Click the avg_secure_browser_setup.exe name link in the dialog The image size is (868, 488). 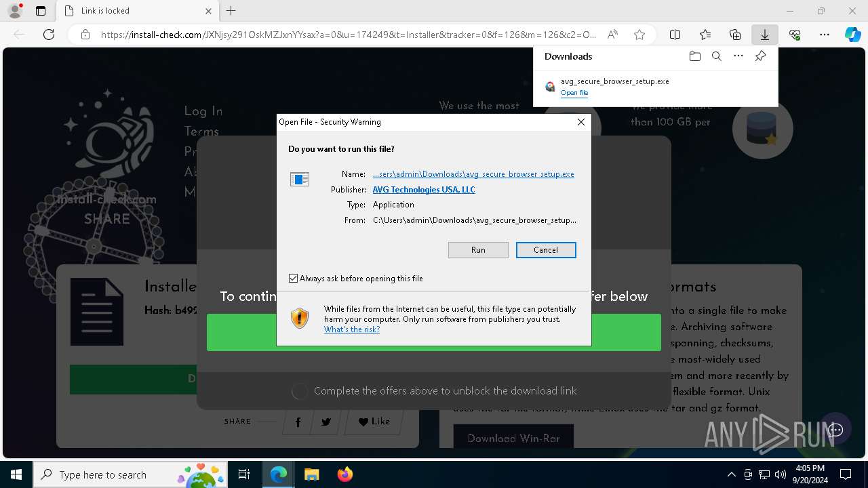(x=473, y=174)
